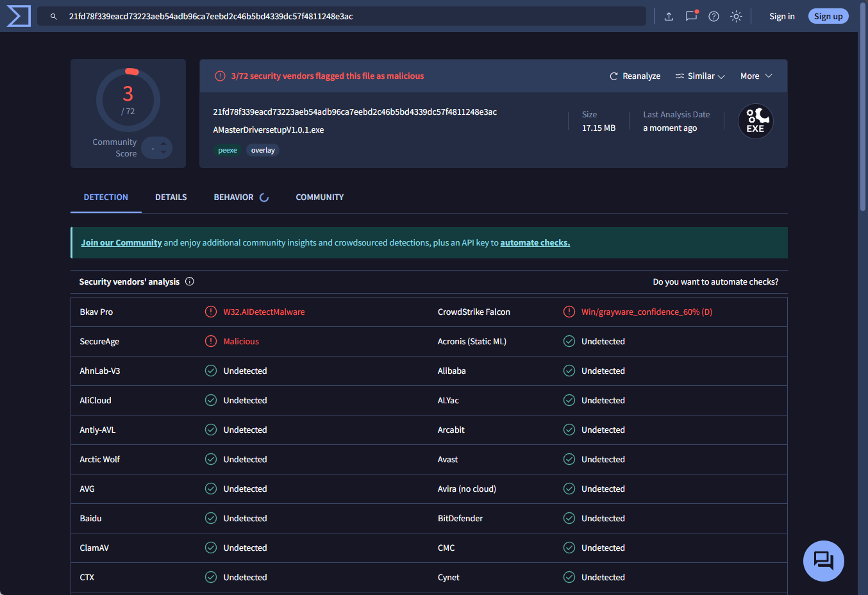Click the 'a moment ago' analysis date
This screenshot has width=868, height=595.
click(670, 128)
